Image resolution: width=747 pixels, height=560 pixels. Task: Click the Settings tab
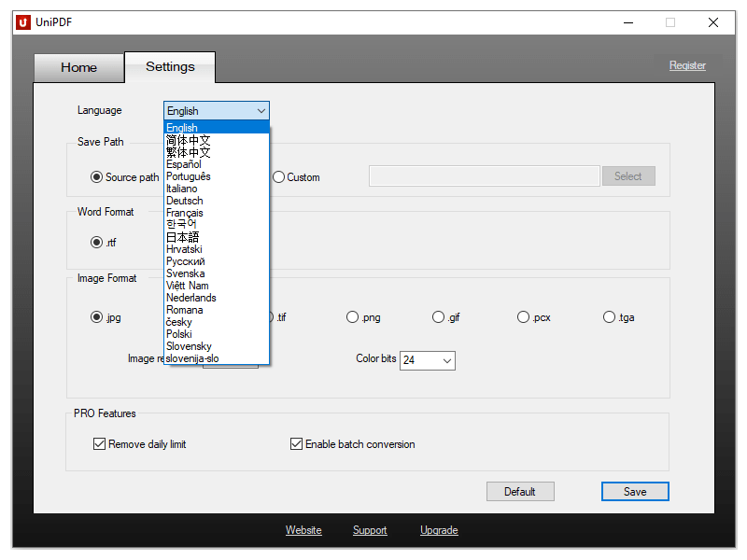pyautogui.click(x=169, y=66)
